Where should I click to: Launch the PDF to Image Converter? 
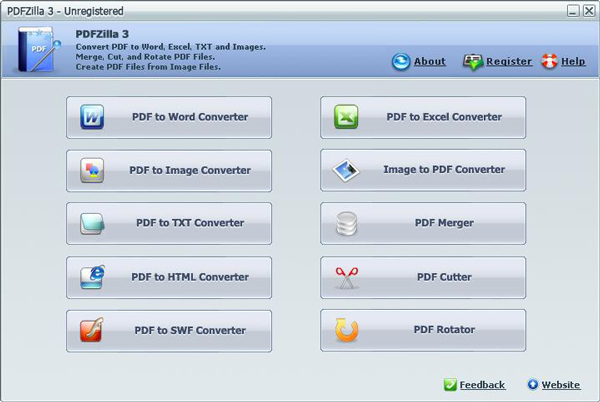pyautogui.click(x=169, y=171)
